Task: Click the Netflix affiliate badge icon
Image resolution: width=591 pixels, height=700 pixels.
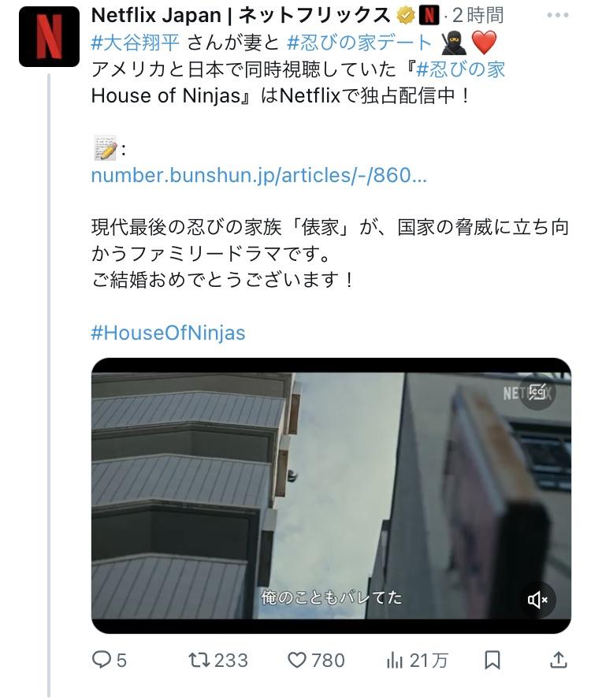Action: [x=429, y=16]
